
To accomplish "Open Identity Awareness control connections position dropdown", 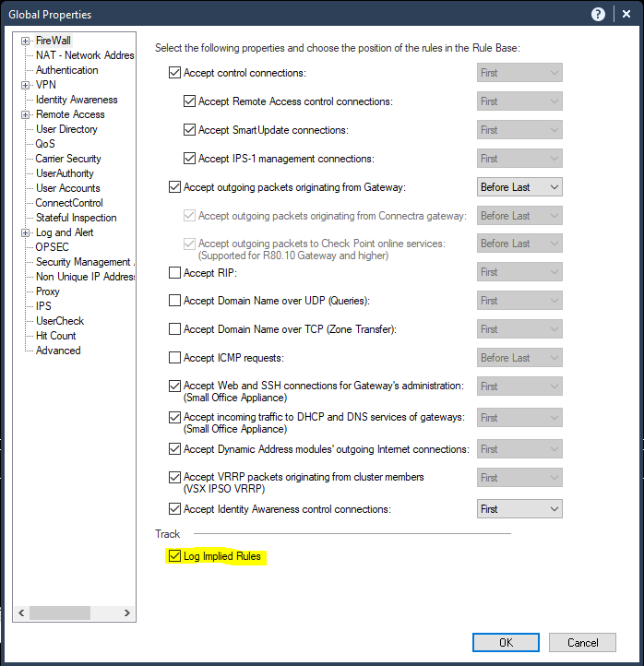I will pos(519,509).
